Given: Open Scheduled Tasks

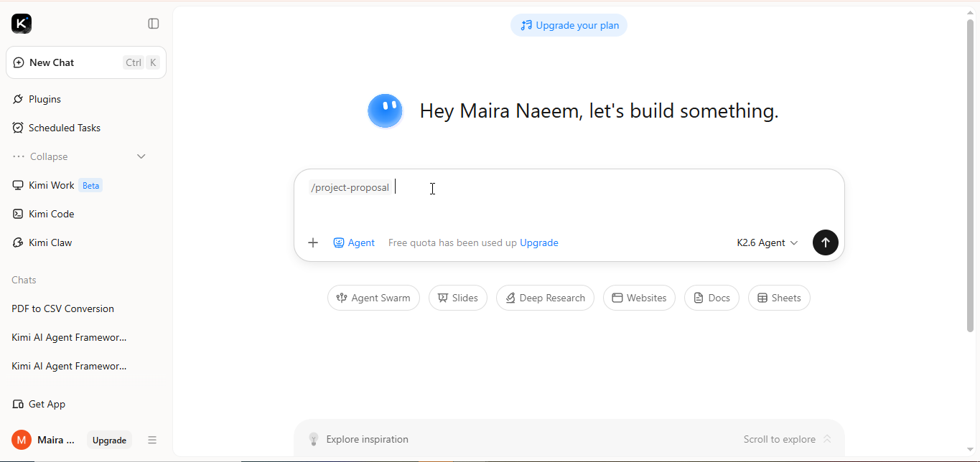Looking at the screenshot, I should coord(86,128).
